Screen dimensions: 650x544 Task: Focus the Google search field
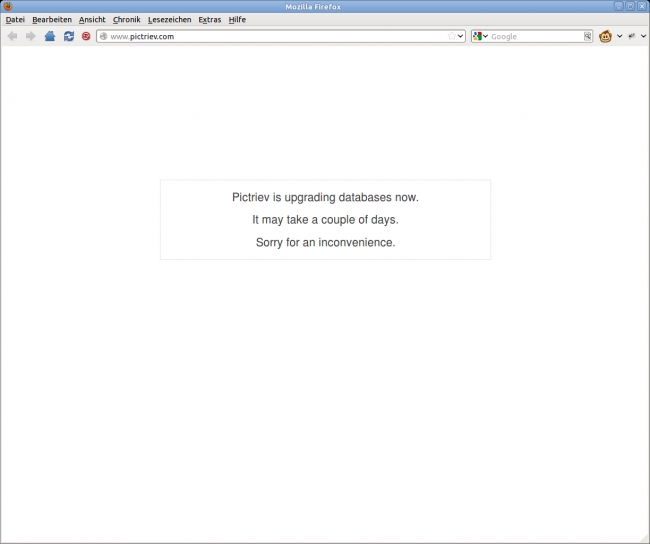(x=535, y=36)
